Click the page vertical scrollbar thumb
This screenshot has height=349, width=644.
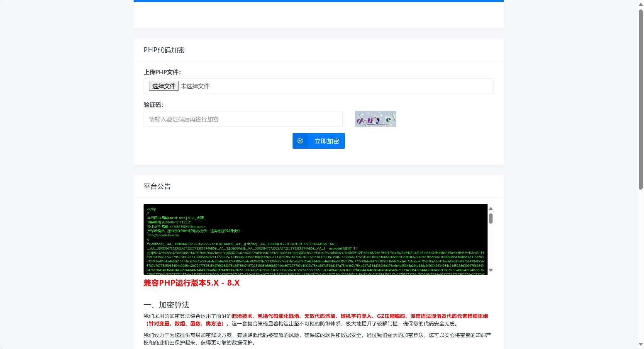641,99
